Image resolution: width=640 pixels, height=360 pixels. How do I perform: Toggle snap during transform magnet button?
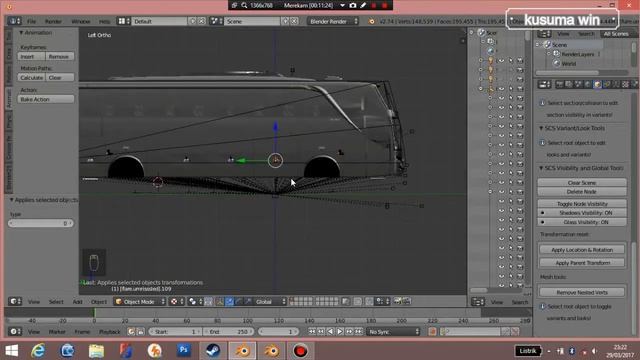[x=369, y=302]
